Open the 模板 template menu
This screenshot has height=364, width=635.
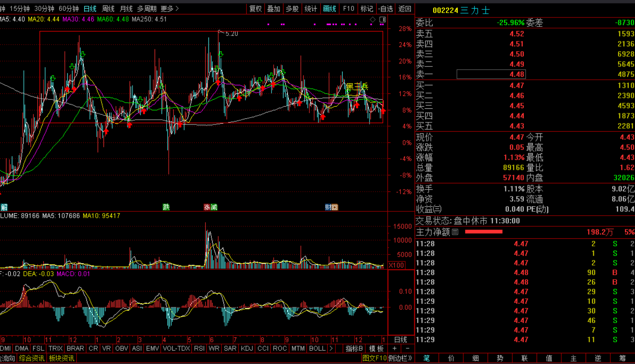coord(376,349)
